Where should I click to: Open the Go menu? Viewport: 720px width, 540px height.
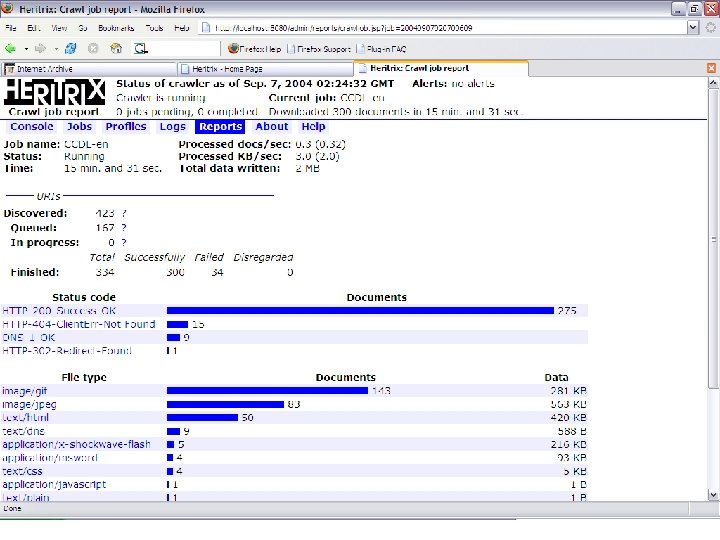click(83, 28)
